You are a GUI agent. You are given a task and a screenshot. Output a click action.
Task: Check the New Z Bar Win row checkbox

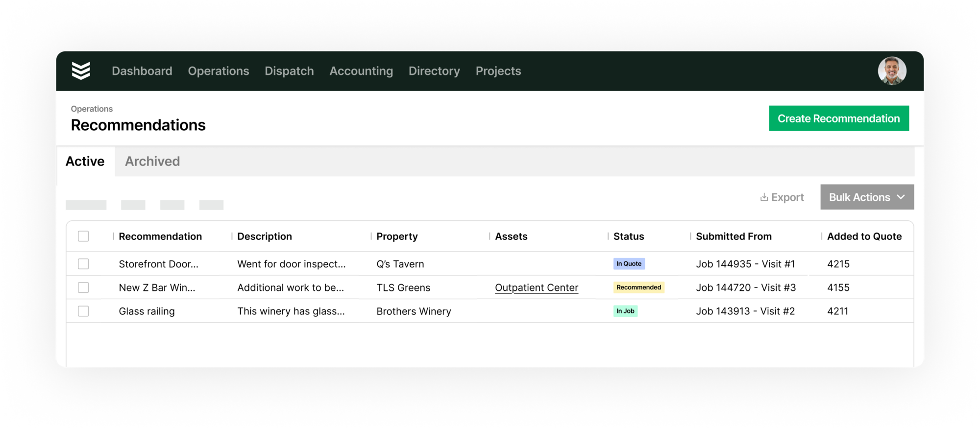pyautogui.click(x=83, y=287)
